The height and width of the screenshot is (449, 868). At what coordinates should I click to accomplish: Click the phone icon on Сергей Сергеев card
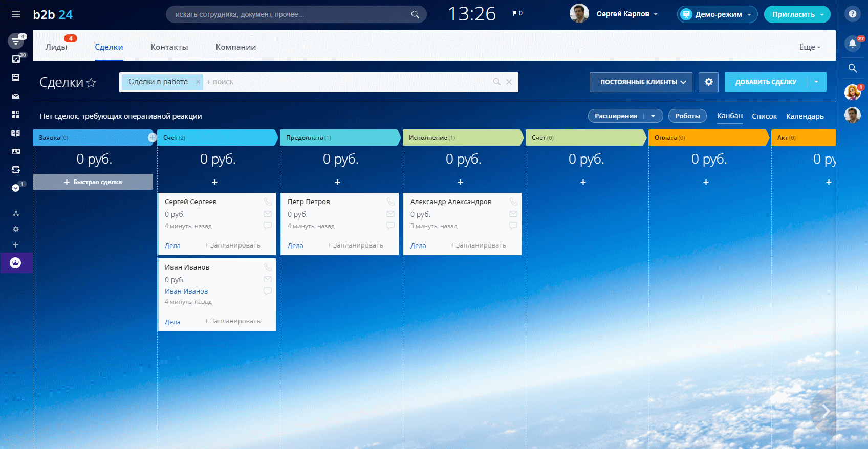268,201
